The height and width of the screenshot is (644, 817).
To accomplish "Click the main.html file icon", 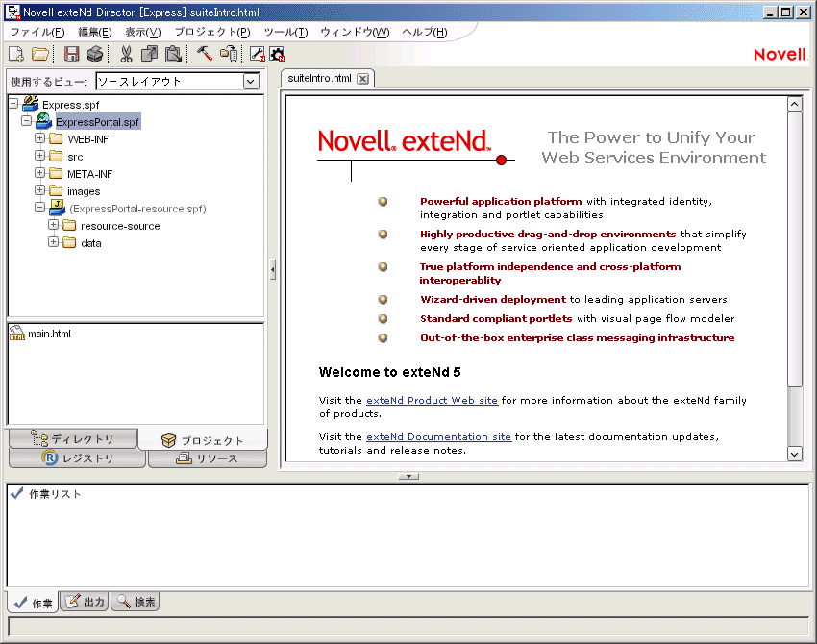I will coord(16,334).
